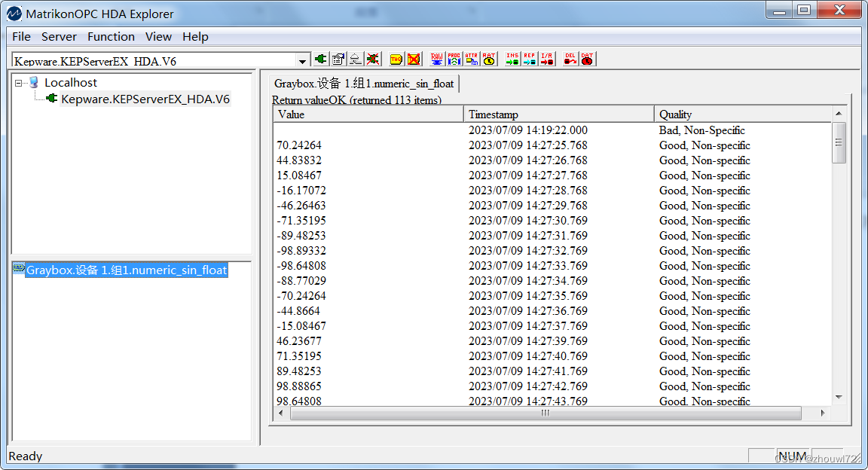The image size is (868, 470).
Task: Click the ATTR read attributes icon
Action: coord(472,60)
